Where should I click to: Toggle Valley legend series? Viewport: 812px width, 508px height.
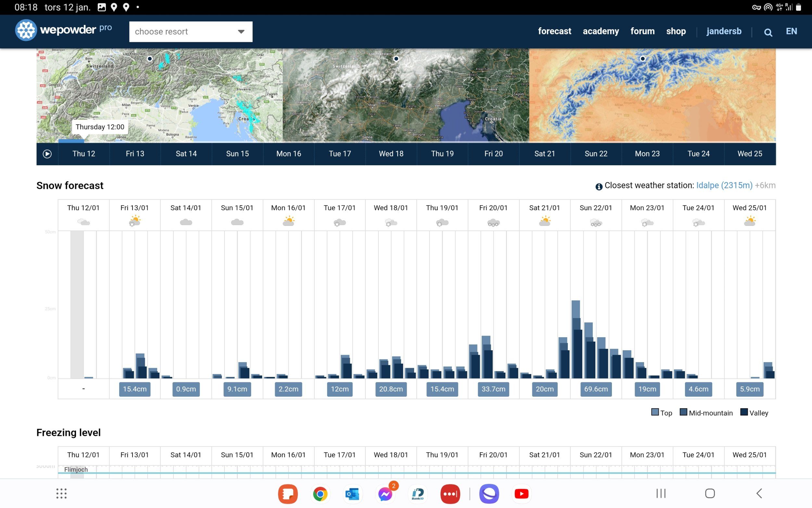tap(754, 413)
